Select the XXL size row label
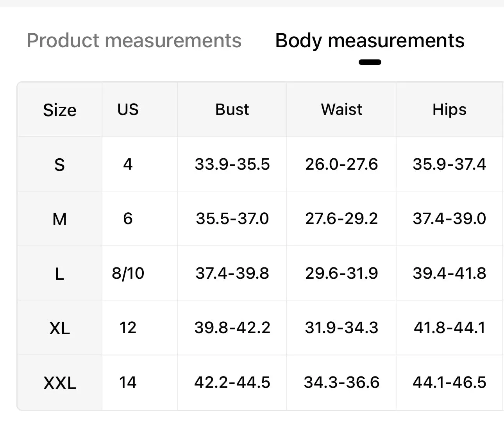 point(60,383)
